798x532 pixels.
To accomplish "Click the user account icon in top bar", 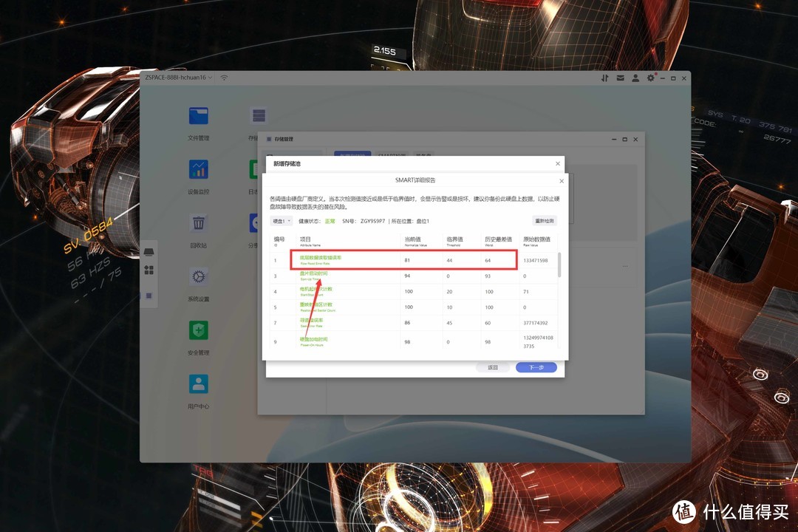I will pyautogui.click(x=636, y=78).
